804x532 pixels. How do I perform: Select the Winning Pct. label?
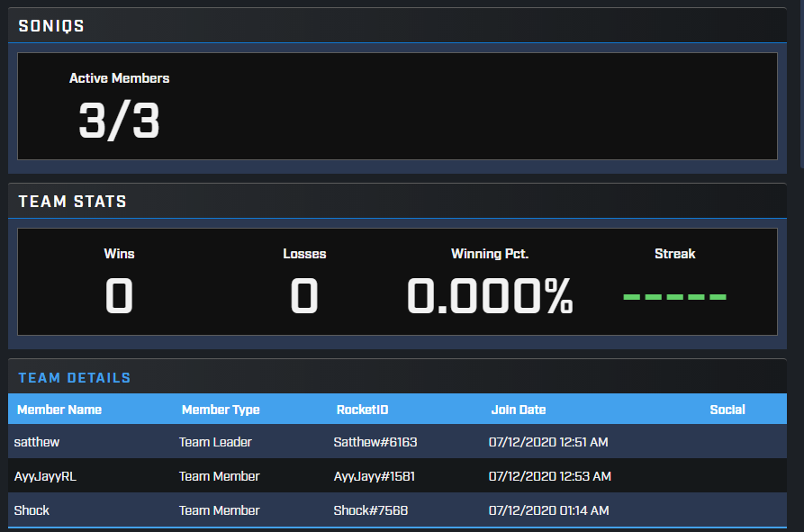[490, 254]
